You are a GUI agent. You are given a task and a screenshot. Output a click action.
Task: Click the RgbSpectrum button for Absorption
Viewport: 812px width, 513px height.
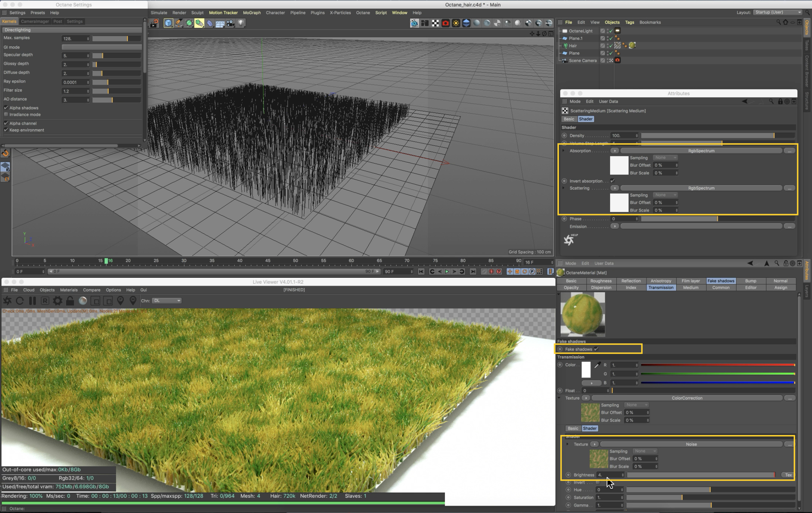point(701,151)
